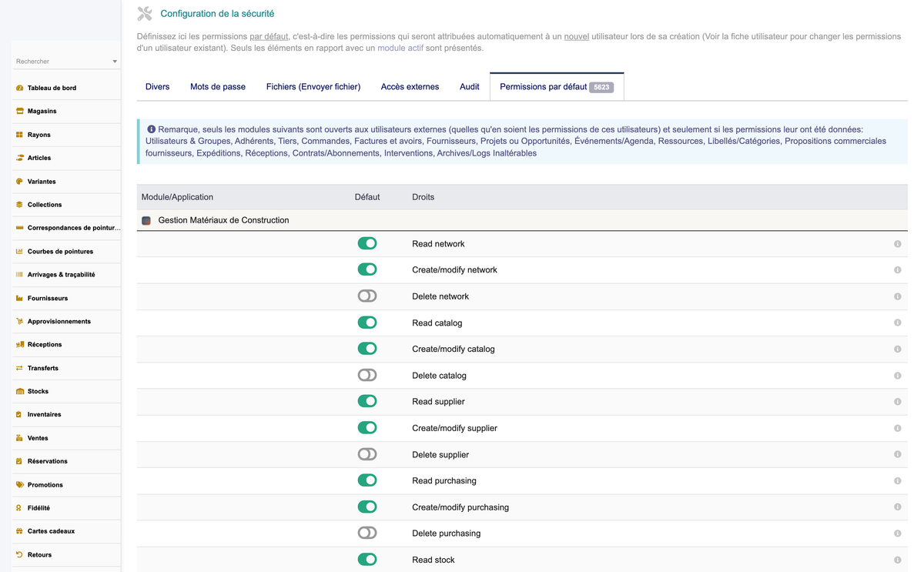The height and width of the screenshot is (572, 924).
Task: Open the Divers tab
Action: click(x=157, y=87)
